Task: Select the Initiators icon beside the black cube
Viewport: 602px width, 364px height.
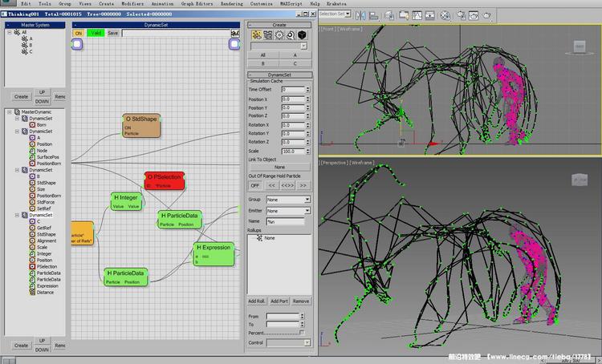Action: point(291,35)
